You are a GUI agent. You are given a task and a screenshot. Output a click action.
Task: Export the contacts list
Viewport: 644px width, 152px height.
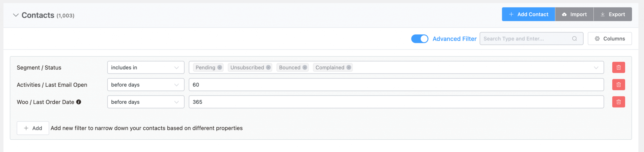click(613, 15)
